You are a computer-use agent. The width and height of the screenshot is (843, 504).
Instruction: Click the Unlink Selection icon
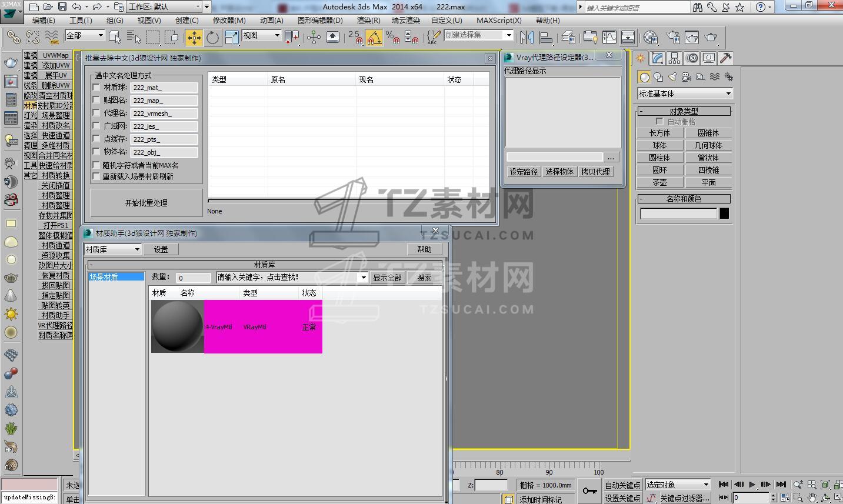click(32, 38)
